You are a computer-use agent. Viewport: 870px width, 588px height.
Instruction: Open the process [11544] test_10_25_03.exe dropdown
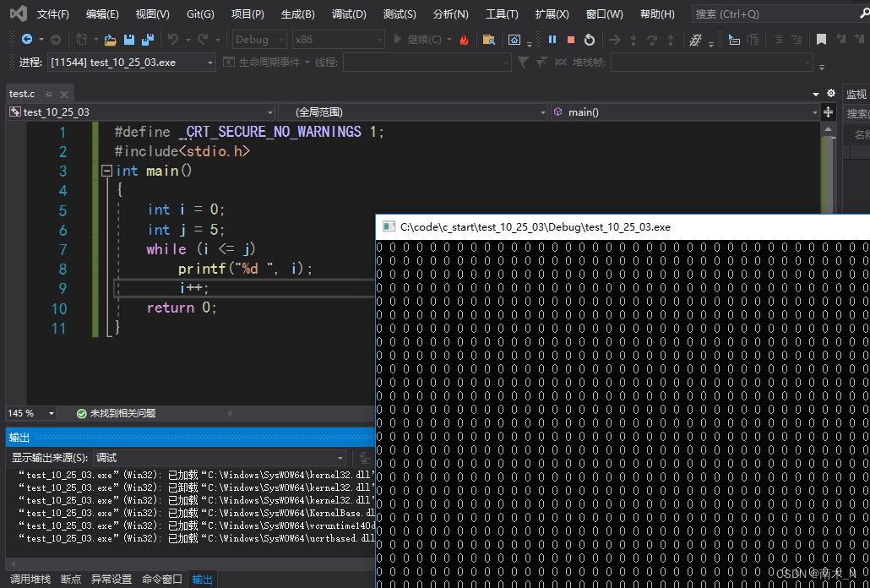132,63
